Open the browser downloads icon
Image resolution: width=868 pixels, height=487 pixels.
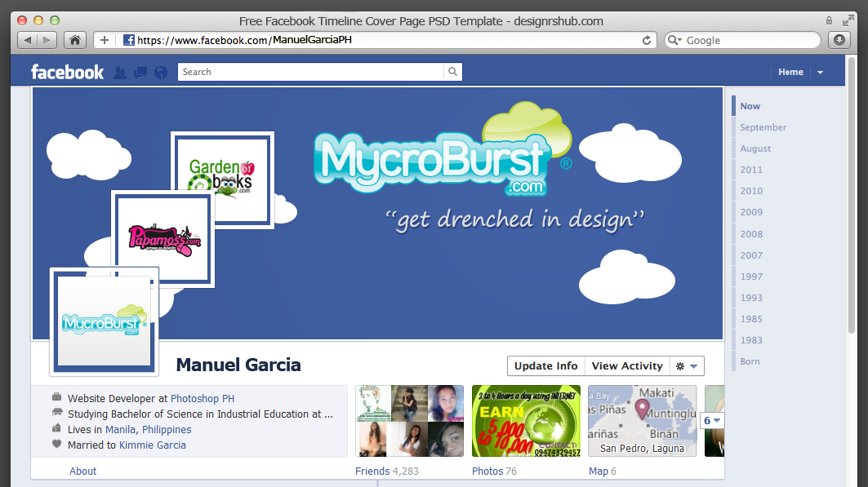click(x=839, y=40)
